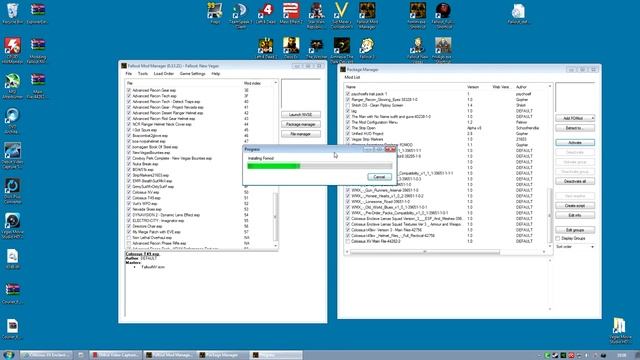Open the Dxtory Video Capture desktop icon
Screen dimensions: 640x360
(13, 156)
